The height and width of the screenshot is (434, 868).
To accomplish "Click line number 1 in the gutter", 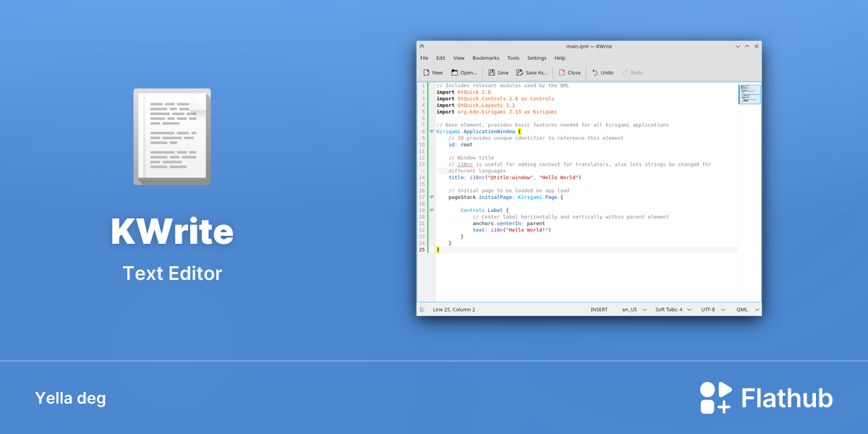I will click(x=423, y=85).
